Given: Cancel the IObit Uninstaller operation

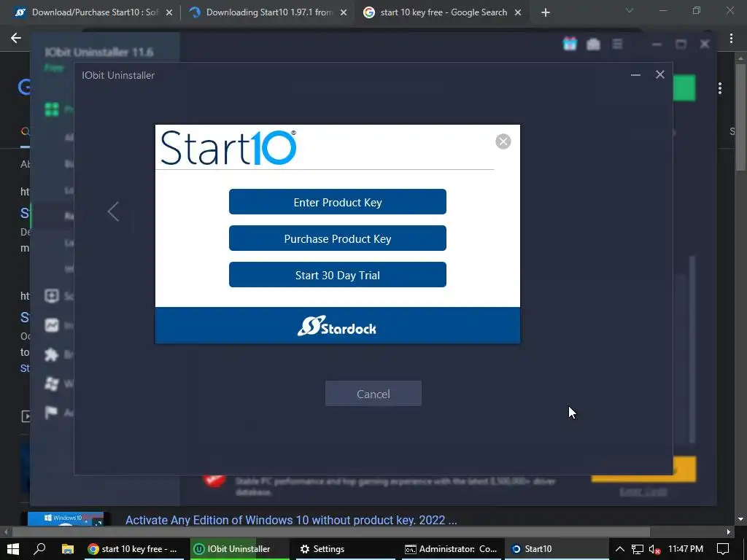Looking at the screenshot, I should tap(373, 393).
